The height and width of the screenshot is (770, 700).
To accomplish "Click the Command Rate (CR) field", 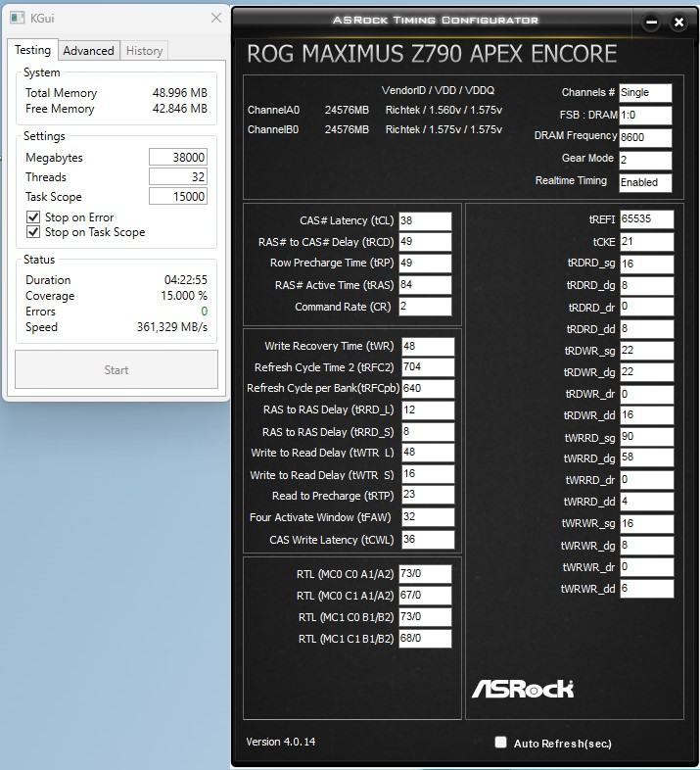I will coord(425,307).
